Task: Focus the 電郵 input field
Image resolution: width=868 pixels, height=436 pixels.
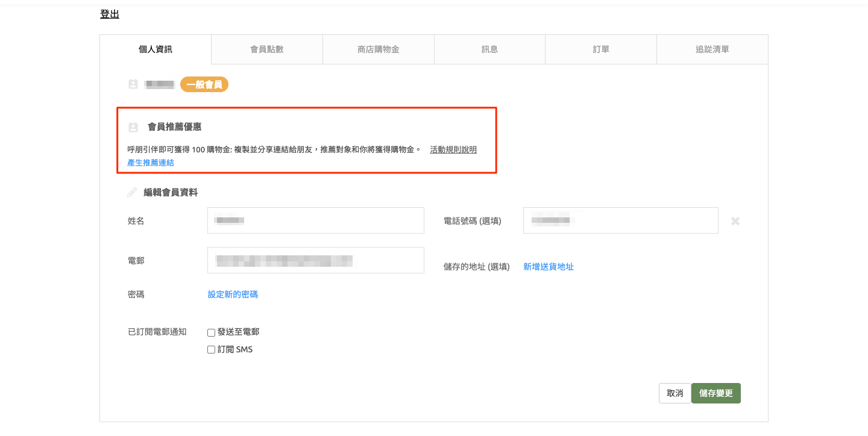Action: coord(315,260)
